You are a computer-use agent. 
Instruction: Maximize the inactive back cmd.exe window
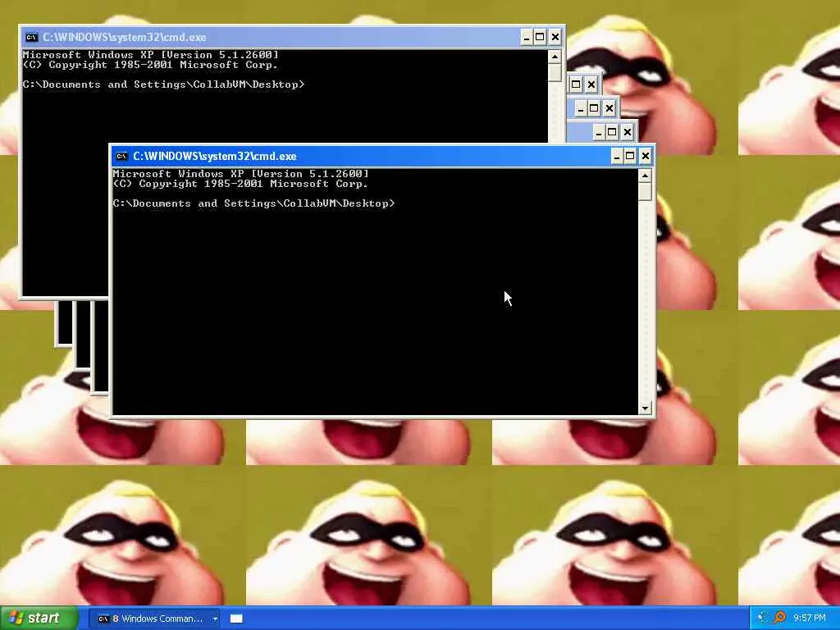(540, 38)
